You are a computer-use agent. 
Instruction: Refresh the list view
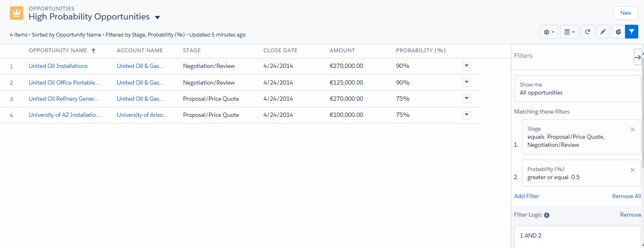tap(587, 32)
